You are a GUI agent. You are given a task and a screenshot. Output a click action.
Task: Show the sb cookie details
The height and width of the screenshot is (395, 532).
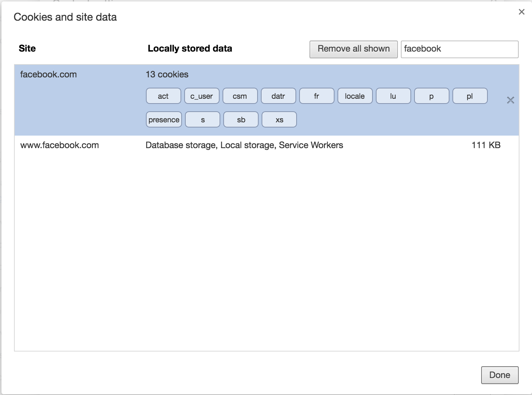[241, 120]
